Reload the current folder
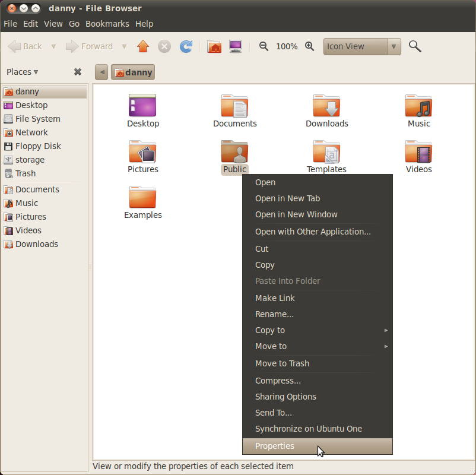 [x=186, y=46]
